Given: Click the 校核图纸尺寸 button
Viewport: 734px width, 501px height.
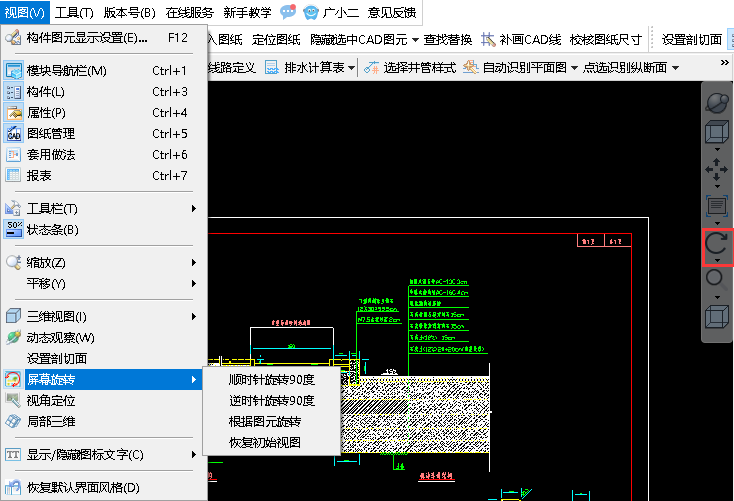Looking at the screenshot, I should point(605,40).
